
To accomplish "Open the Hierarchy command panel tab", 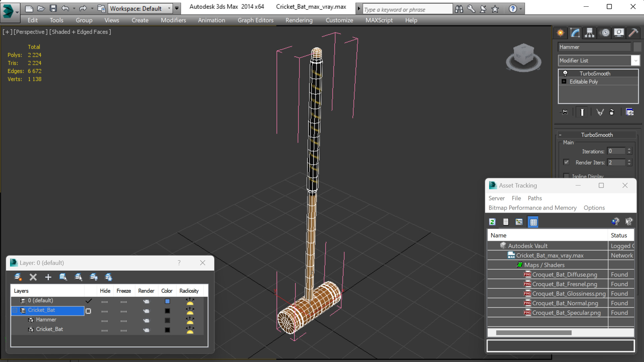I will (589, 33).
